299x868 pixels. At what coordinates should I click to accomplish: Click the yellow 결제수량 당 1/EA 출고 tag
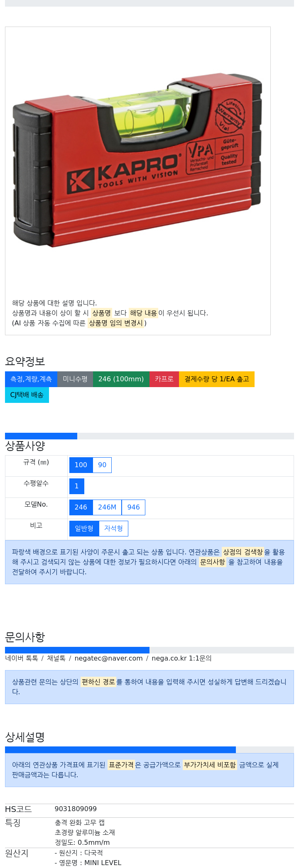point(217,379)
